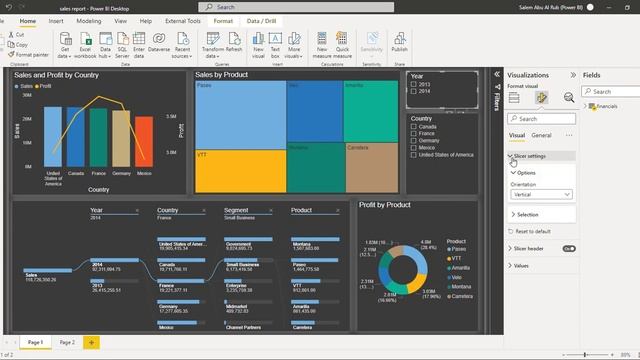Open Transform data
640x360 pixels.
(213, 45)
